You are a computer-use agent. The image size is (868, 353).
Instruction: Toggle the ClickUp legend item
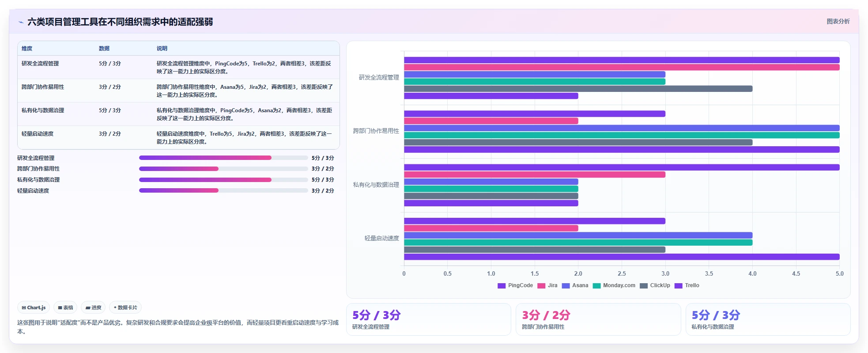pyautogui.click(x=655, y=285)
